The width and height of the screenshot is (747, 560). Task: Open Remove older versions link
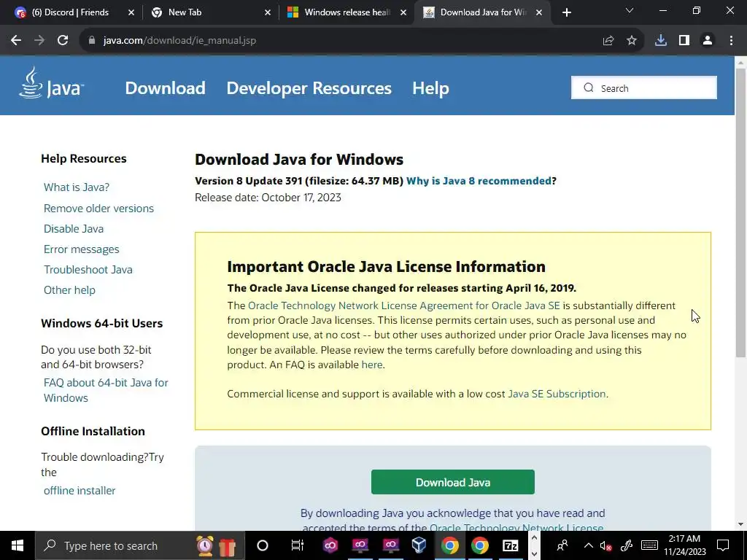98,208
